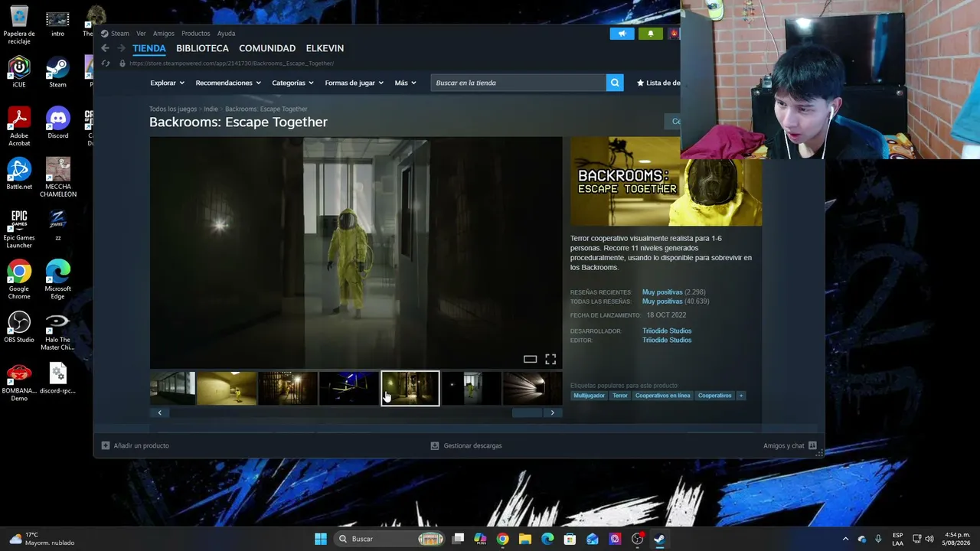Viewport: 980px width, 551px height.
Task: Switch to the COMUNIDAD tab
Action: (267, 48)
